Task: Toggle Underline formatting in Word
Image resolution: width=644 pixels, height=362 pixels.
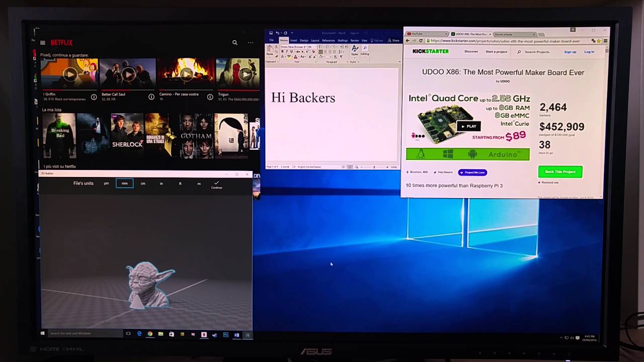Action: coord(291,51)
